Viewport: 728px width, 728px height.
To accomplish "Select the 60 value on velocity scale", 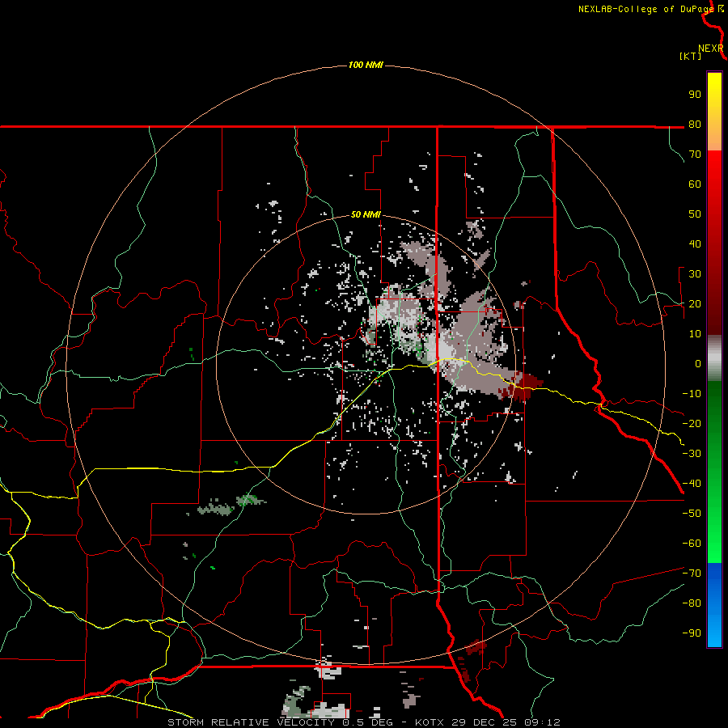I will (695, 184).
